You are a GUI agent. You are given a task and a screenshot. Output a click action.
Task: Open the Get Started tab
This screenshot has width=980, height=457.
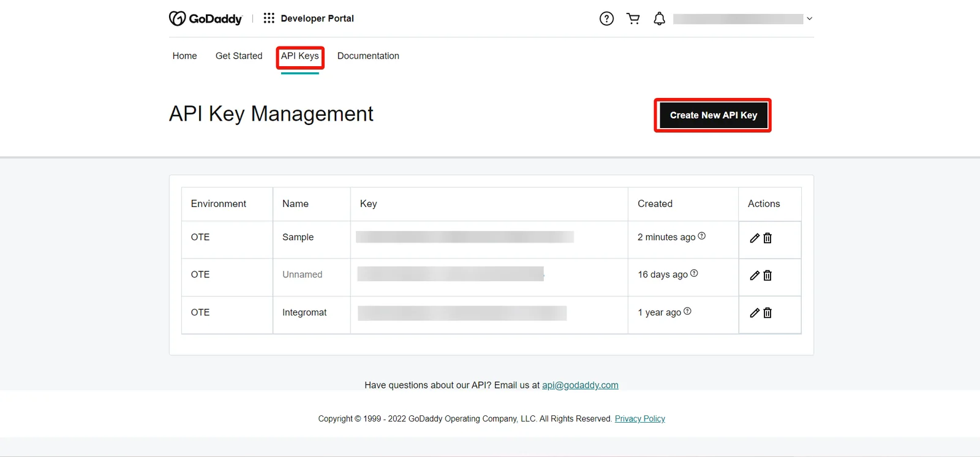tap(239, 56)
